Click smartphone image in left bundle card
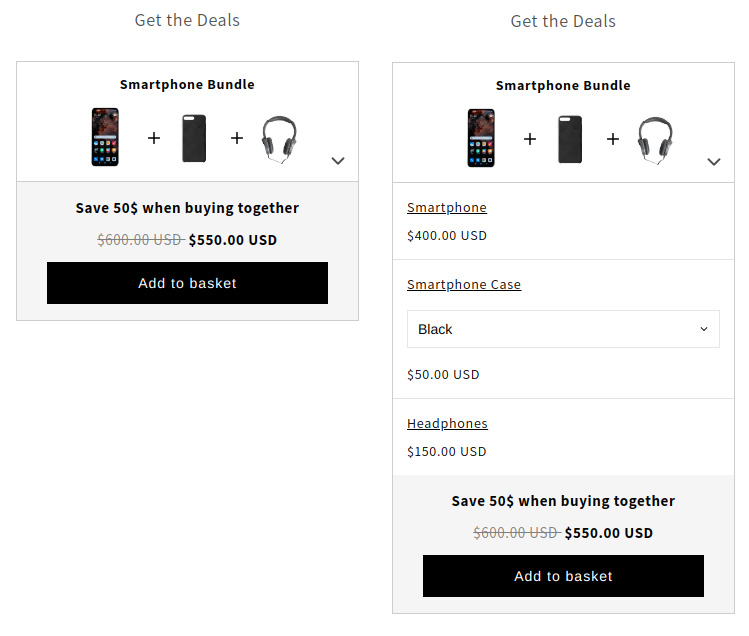749x636 pixels. 105,137
